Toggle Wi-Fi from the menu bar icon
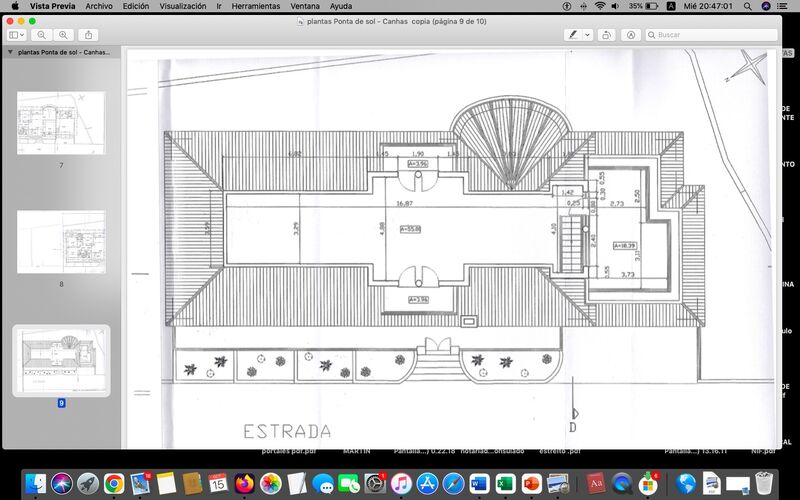The height and width of the screenshot is (500, 800). (600, 6)
